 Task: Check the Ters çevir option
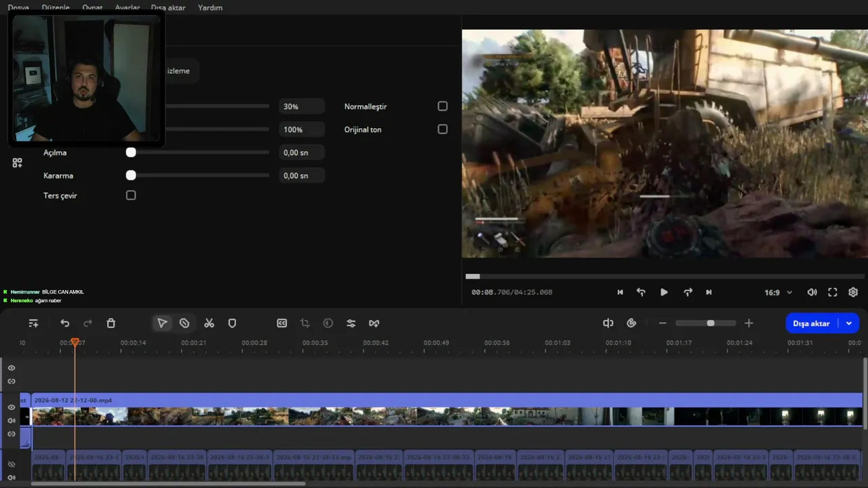tap(131, 195)
